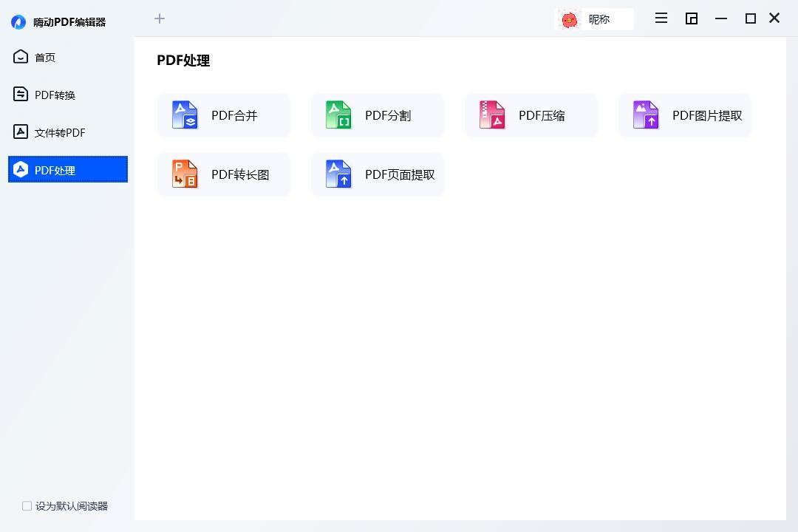Click the 嗨动PDF编辑器 app logo

(x=18, y=22)
